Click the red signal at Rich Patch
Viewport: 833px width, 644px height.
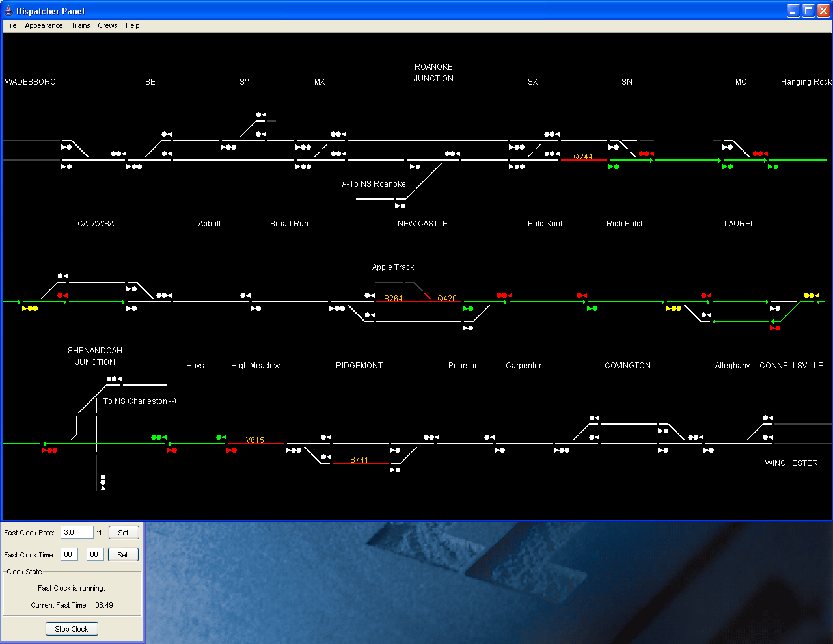[582, 295]
